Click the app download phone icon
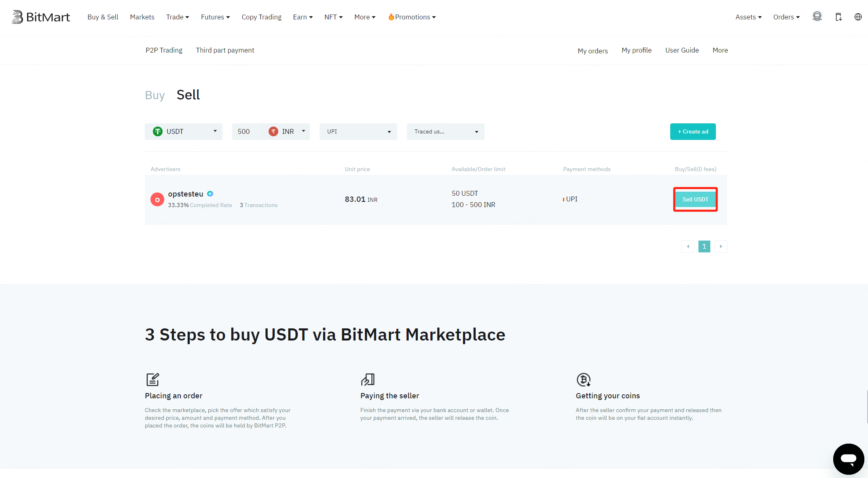Screen dimensions: 868x478 (838, 17)
